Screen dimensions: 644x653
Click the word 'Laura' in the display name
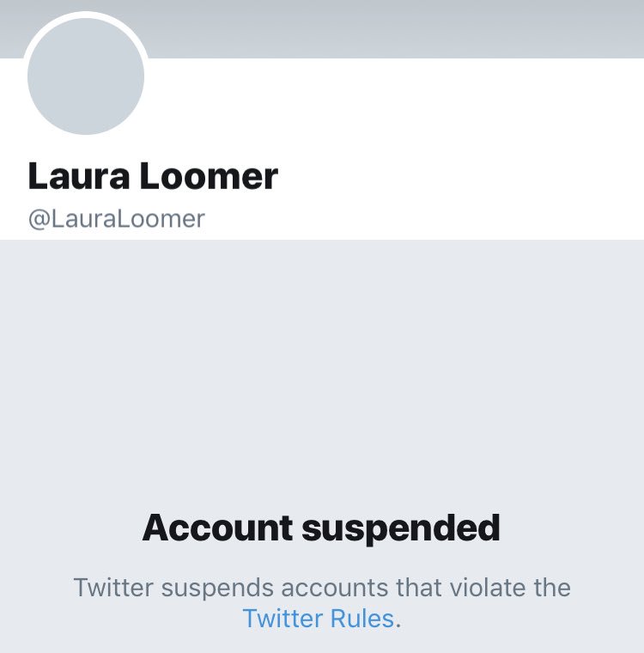(x=79, y=177)
